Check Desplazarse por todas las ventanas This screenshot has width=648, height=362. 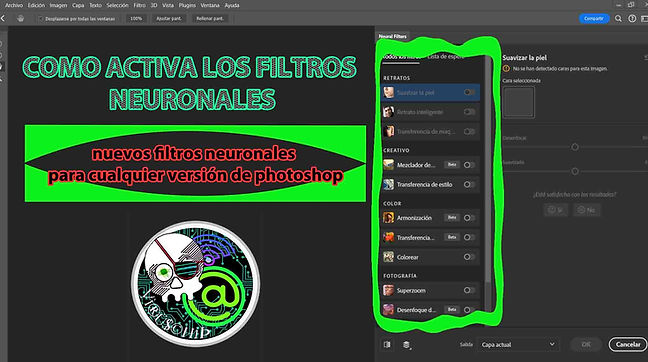click(40, 19)
